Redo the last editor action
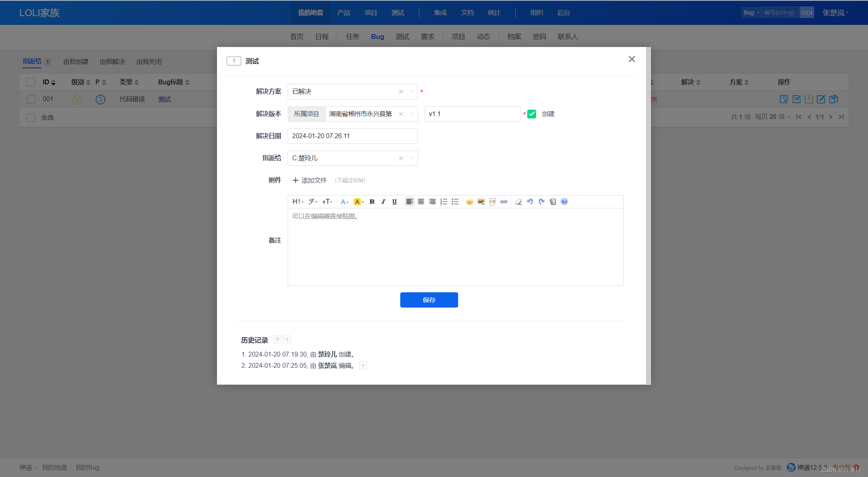 541,202
